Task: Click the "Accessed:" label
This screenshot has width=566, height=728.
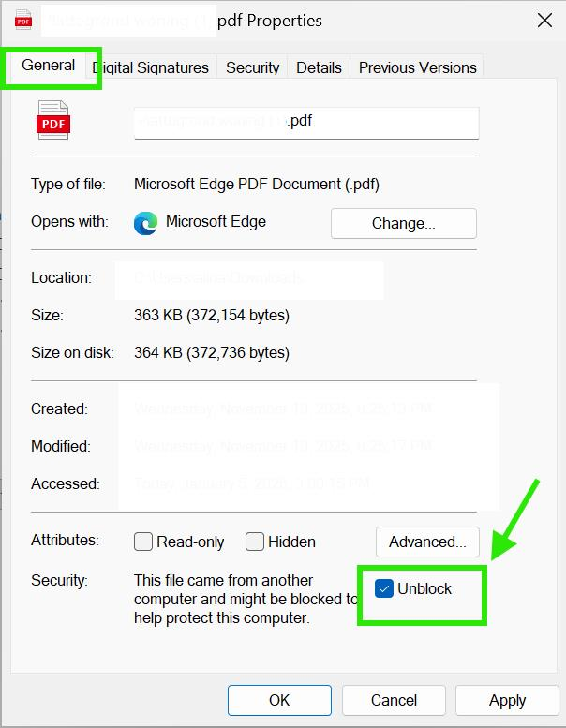Action: tap(66, 483)
